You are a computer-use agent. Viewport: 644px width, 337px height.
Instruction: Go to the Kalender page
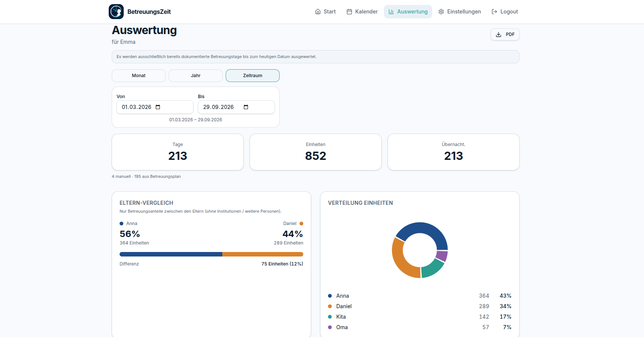click(362, 12)
